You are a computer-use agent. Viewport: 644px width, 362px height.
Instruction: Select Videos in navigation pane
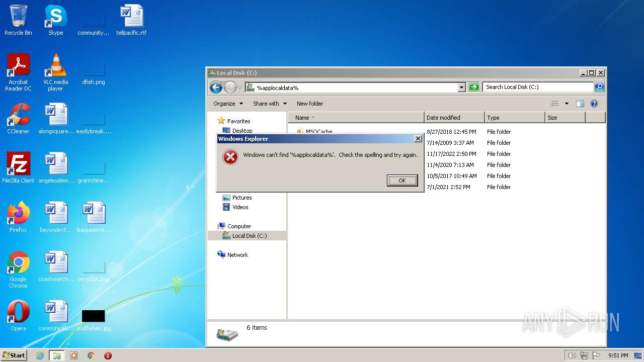click(240, 207)
